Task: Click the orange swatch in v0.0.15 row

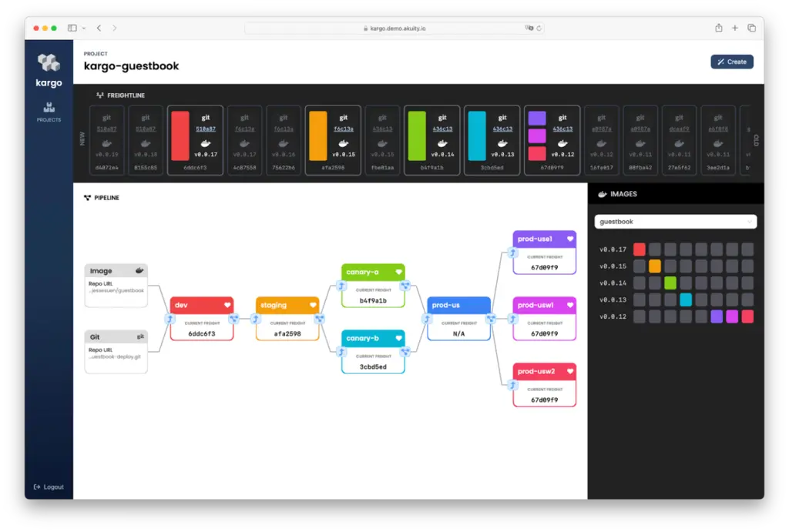Action: click(x=655, y=266)
